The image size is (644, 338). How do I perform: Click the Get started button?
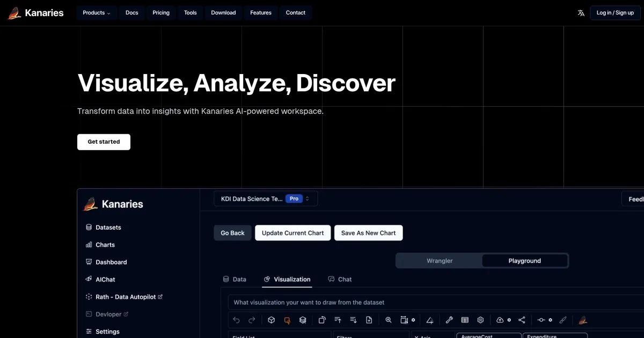(x=104, y=142)
